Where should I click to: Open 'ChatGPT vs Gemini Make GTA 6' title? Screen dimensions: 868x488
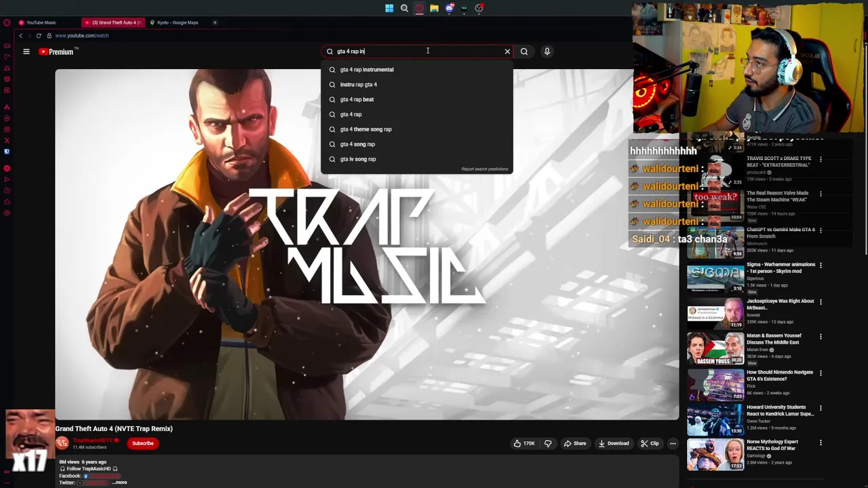click(781, 232)
